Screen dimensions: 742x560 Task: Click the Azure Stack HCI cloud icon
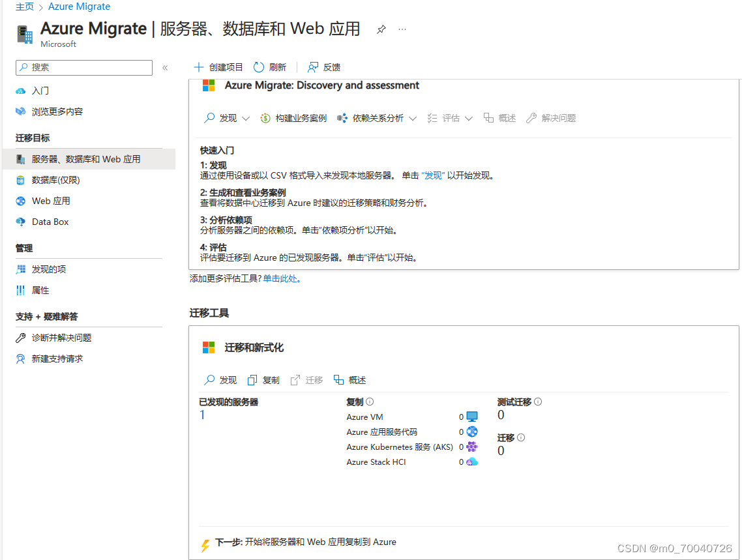pos(472,462)
